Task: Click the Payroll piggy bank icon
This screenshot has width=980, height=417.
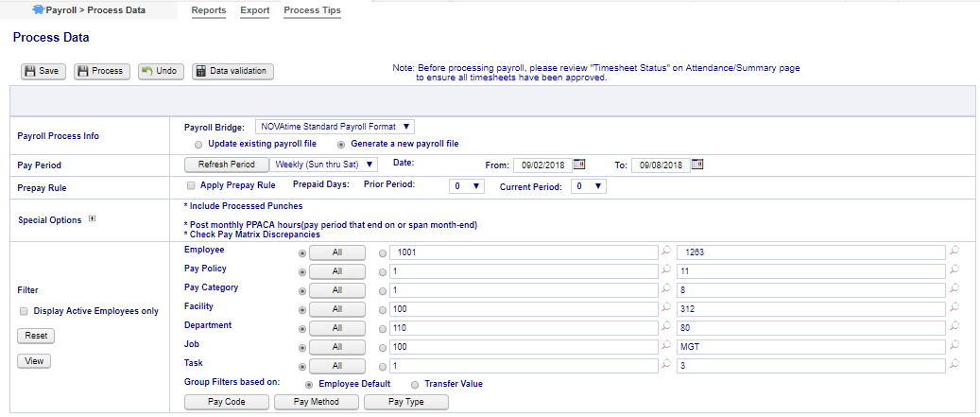Action: [x=37, y=9]
